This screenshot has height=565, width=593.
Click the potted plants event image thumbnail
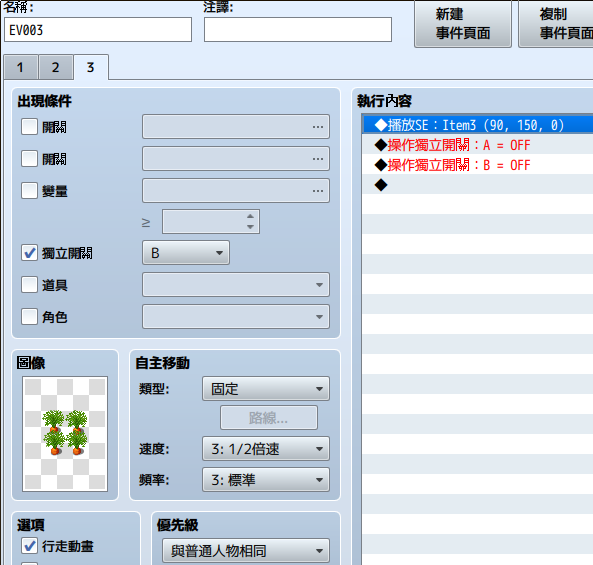coord(65,434)
